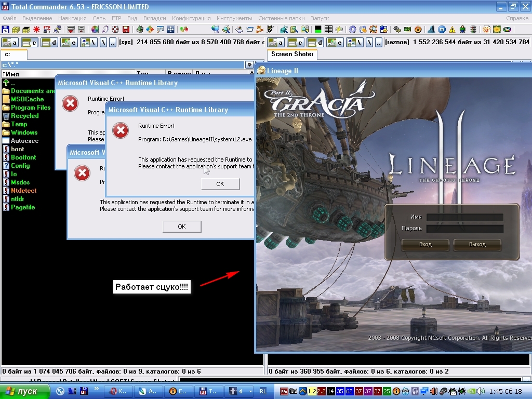Open the taskbar group dropdown arrow
Image resolution: width=532 pixels, height=399 pixels.
tap(250, 391)
